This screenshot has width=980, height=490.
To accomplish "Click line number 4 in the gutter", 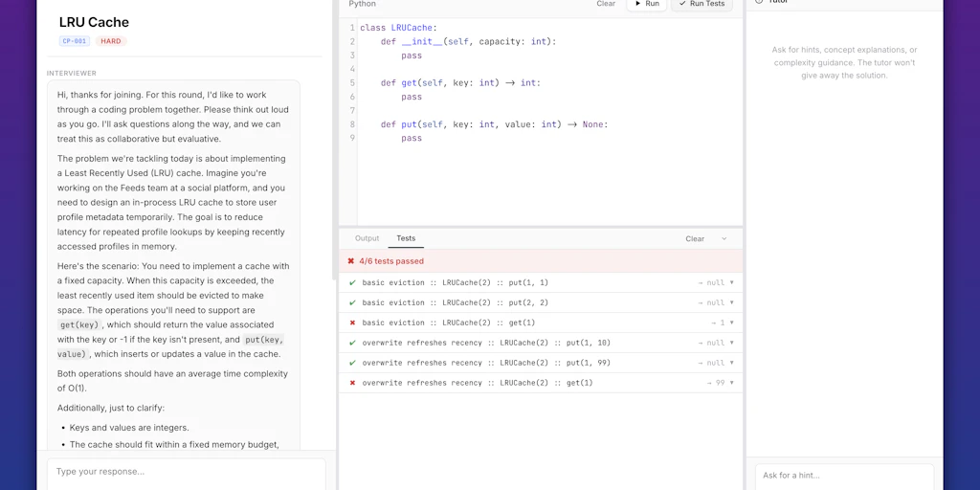I will (x=352, y=69).
